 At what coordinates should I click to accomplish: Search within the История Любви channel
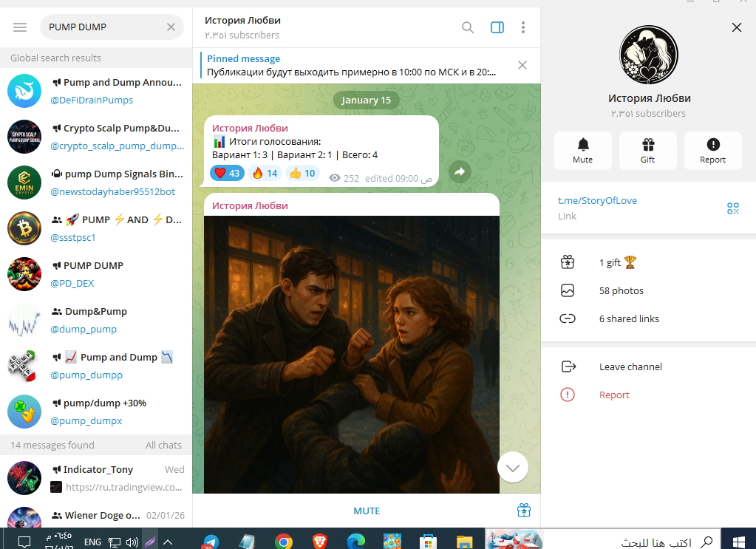click(x=467, y=27)
